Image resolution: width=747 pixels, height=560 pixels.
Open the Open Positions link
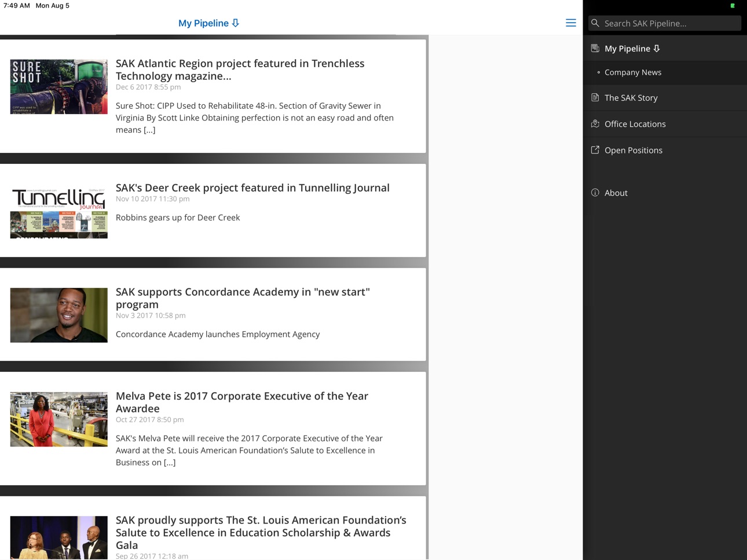point(665,150)
